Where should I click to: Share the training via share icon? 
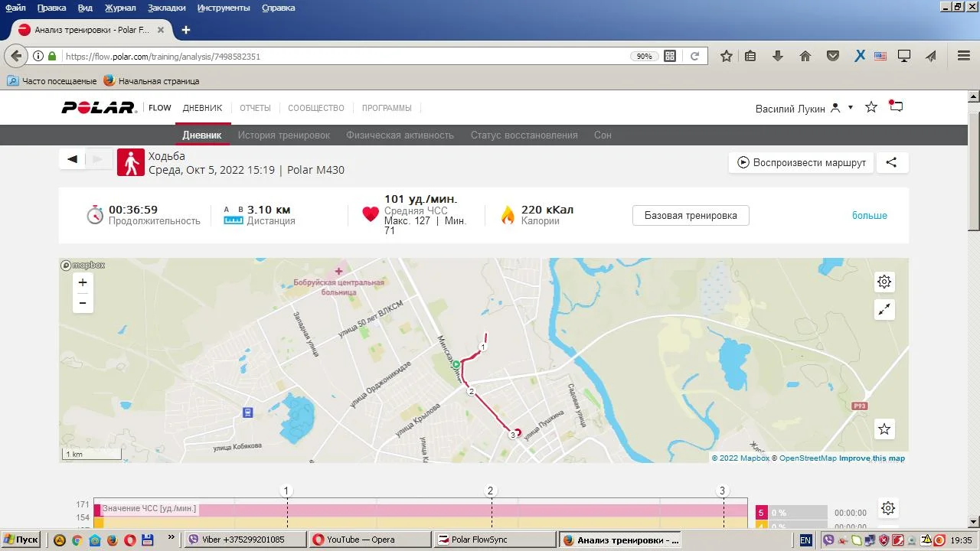point(891,162)
